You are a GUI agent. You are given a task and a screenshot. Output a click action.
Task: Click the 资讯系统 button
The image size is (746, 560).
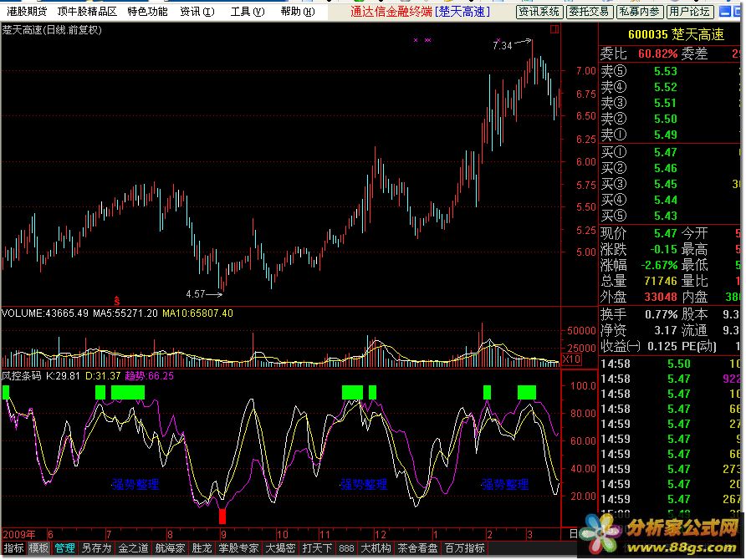click(539, 12)
